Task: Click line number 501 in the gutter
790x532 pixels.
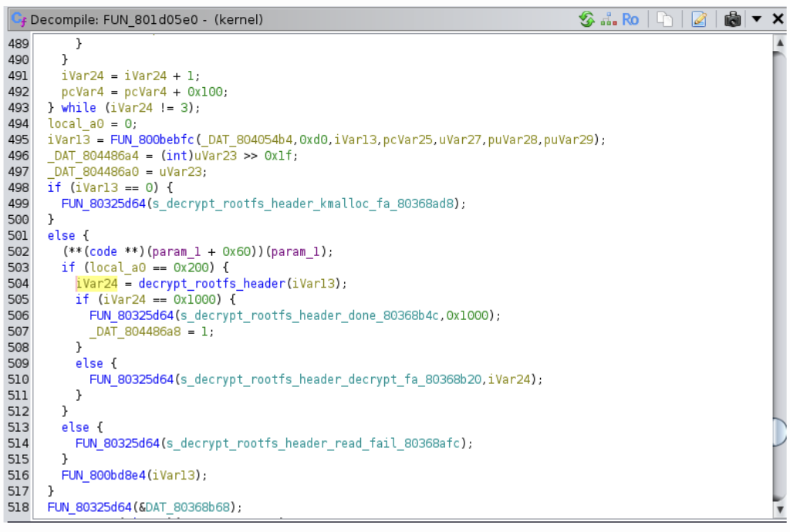Action: [18, 235]
